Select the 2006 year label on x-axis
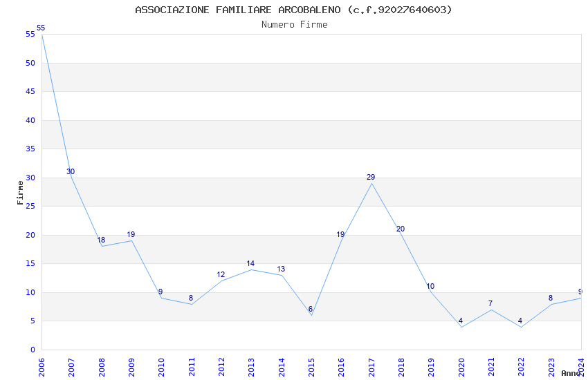Screen dimensions: 588x380 [x=42, y=368]
